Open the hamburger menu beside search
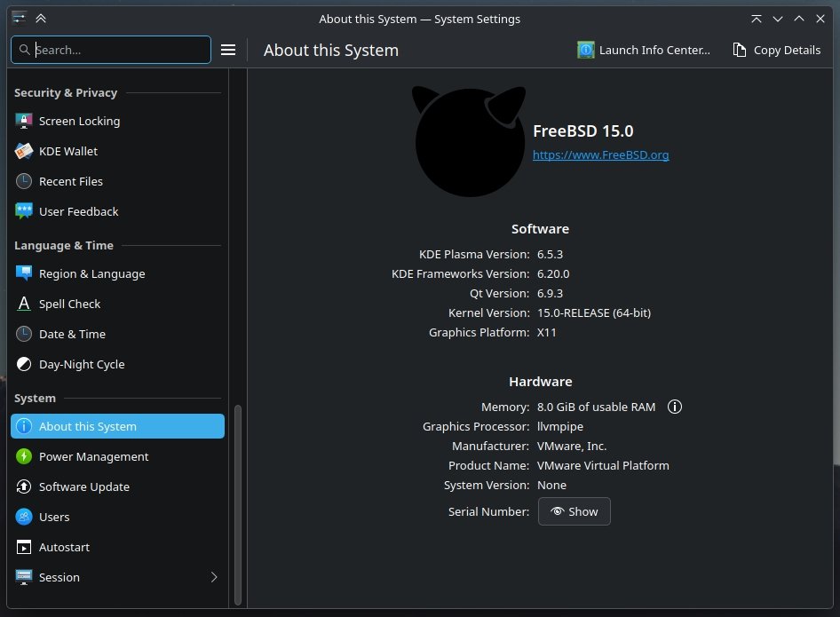The height and width of the screenshot is (617, 840). (x=228, y=50)
